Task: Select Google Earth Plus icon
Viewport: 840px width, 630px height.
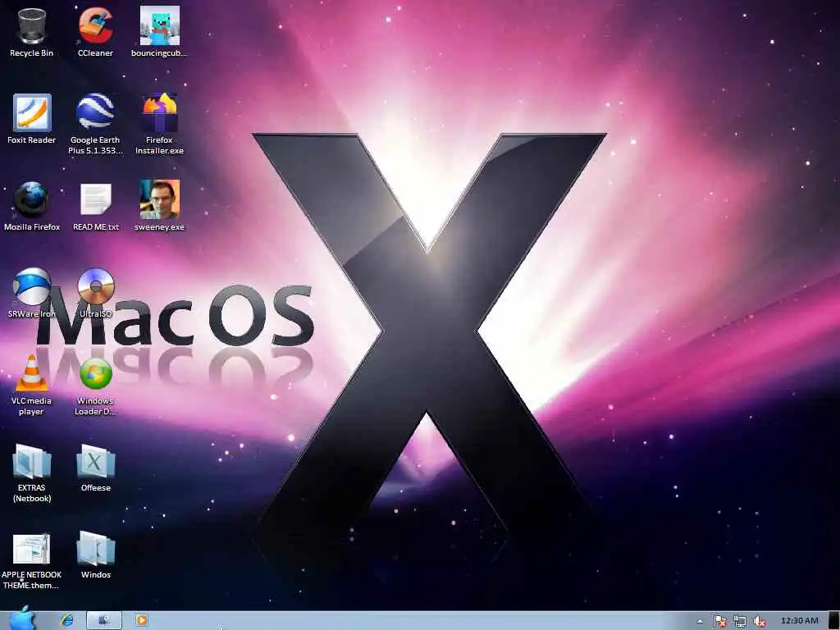Action: pyautogui.click(x=95, y=123)
